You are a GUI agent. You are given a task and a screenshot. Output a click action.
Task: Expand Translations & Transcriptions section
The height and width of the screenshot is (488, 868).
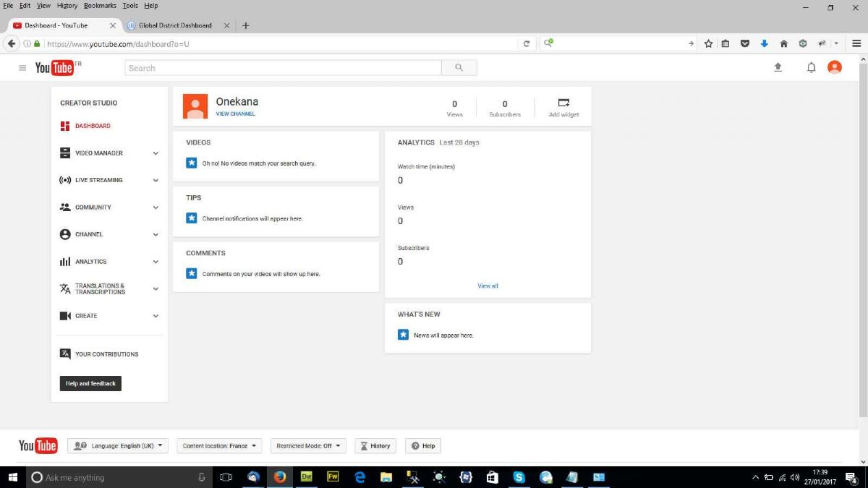click(x=156, y=289)
